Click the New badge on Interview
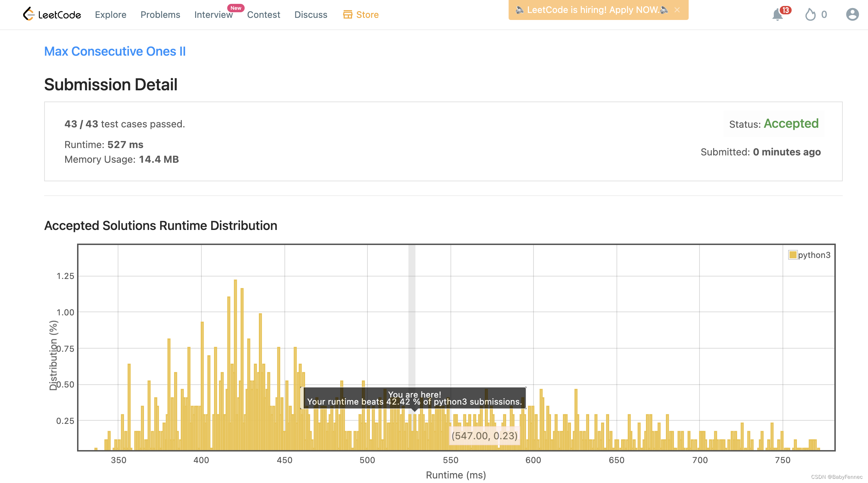Viewport: 868px width, 483px height. (x=236, y=8)
